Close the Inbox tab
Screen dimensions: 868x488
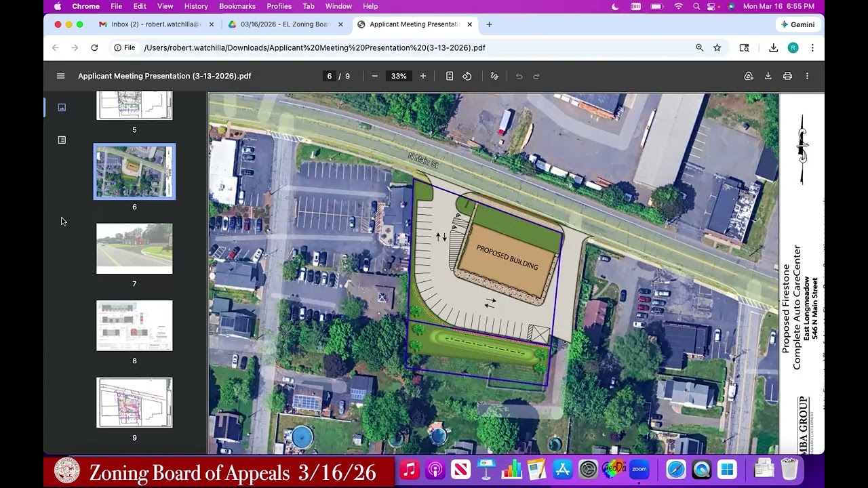tap(212, 24)
